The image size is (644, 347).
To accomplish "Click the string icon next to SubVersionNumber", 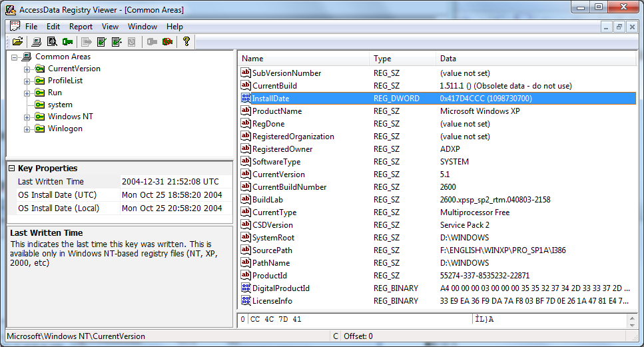I will 246,73.
